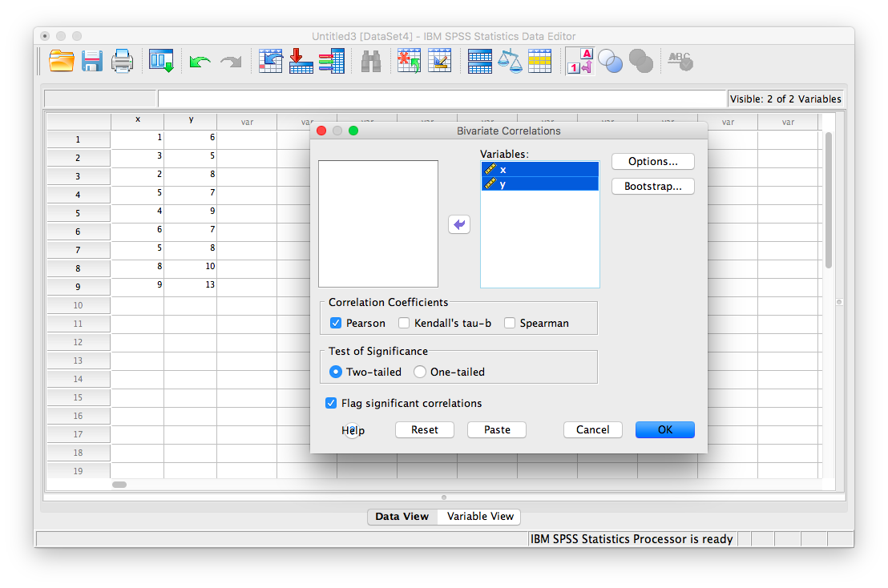
Task: Open the Split File toolbar icon
Action: pyautogui.click(x=480, y=61)
